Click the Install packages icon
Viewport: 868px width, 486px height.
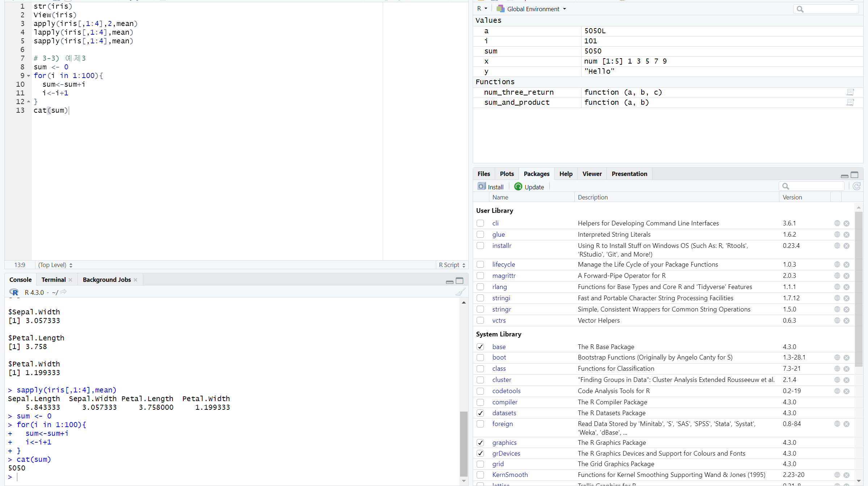[481, 186]
